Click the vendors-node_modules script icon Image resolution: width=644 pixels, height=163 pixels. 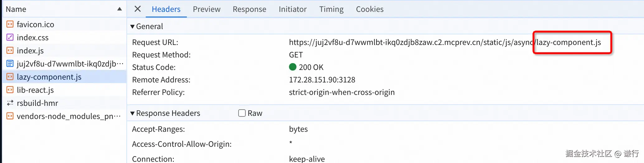click(10, 116)
